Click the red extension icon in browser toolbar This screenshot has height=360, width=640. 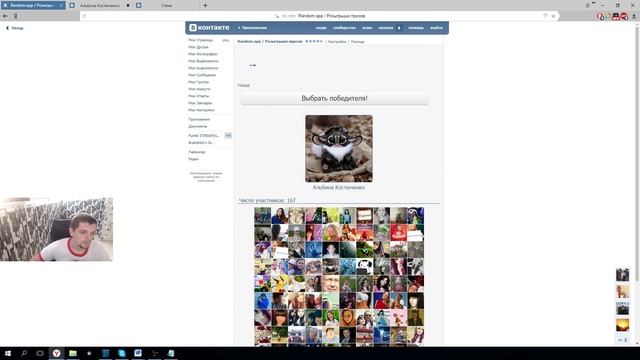[x=624, y=16]
